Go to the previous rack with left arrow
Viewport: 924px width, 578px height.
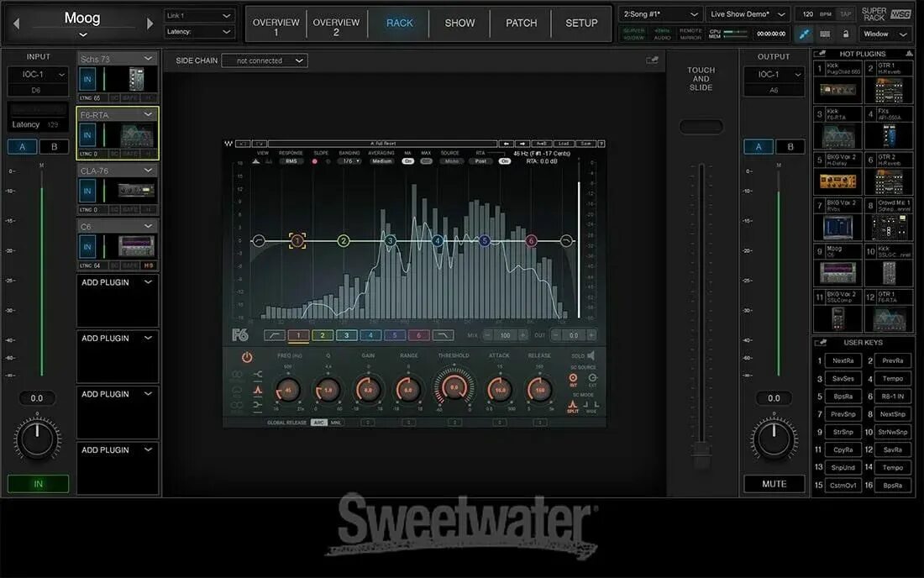point(17,24)
